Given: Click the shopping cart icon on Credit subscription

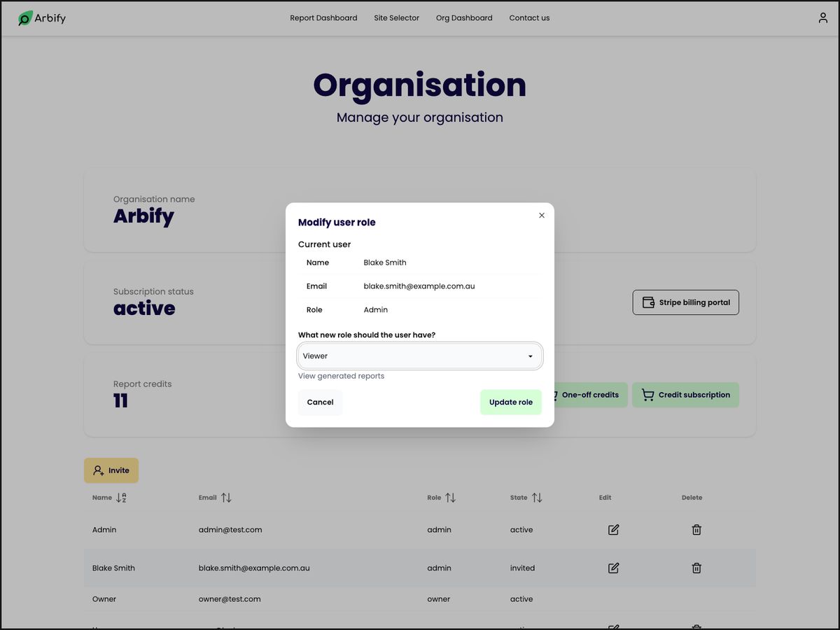Looking at the screenshot, I should [x=647, y=394].
